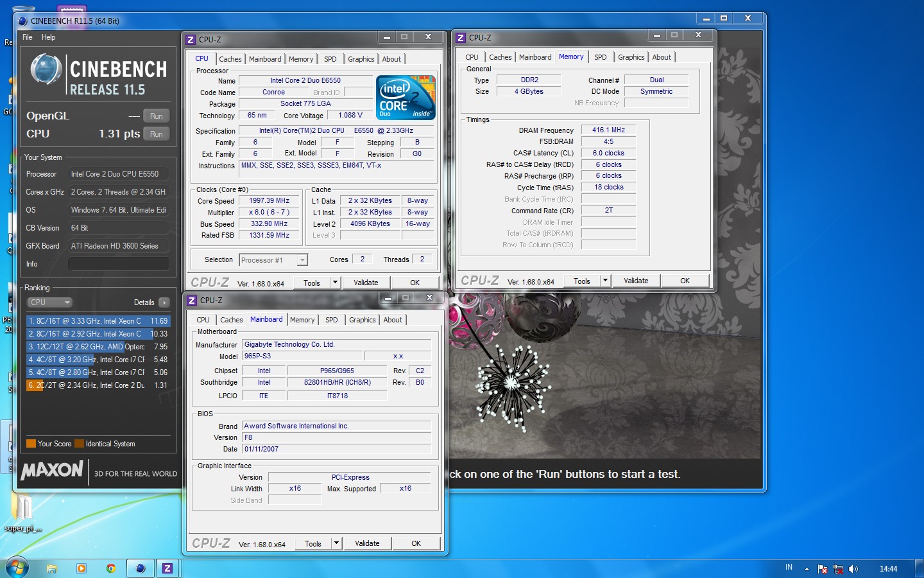This screenshot has width=924, height=578.
Task: Select ranking row 2C/2T @ 2.34 GHz
Action: click(x=98, y=385)
